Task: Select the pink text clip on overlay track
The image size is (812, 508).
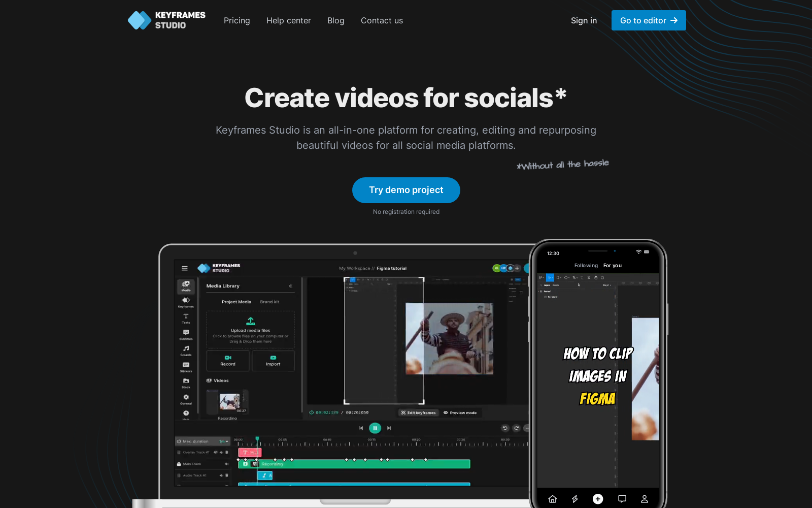Action: (x=250, y=452)
